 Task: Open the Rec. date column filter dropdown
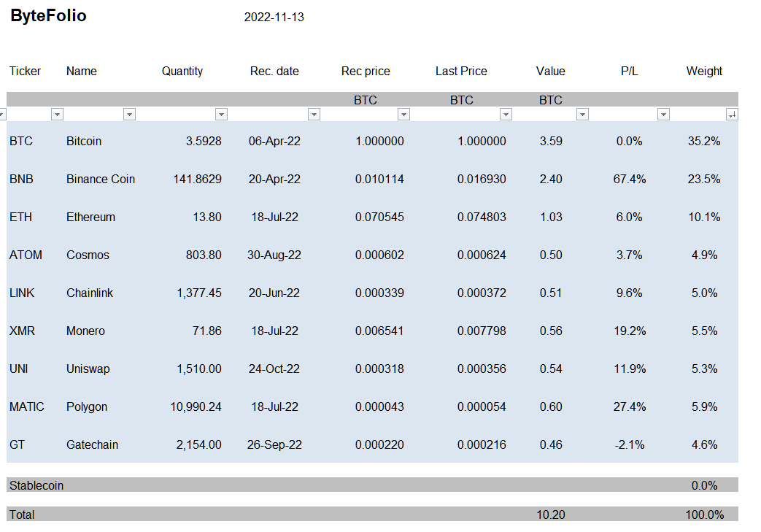click(314, 115)
